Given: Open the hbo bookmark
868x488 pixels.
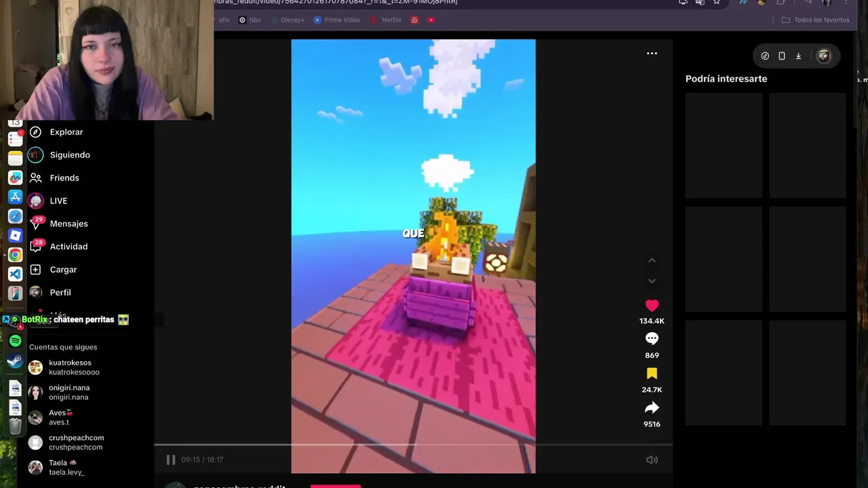Looking at the screenshot, I should point(250,20).
